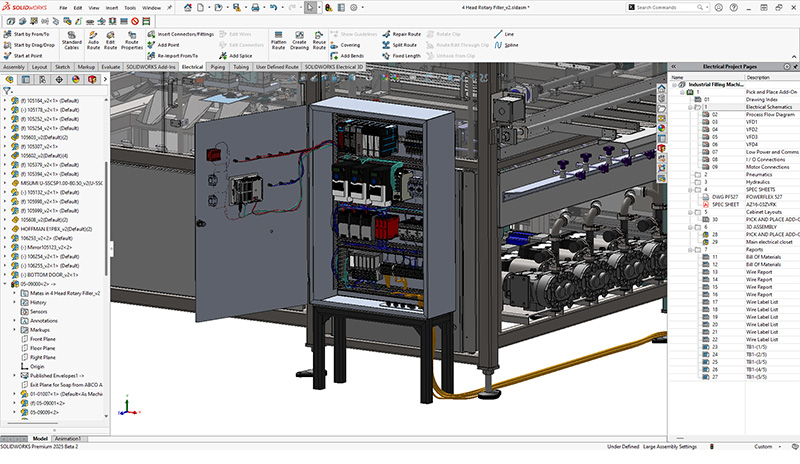Open Route Properties
The height and width of the screenshot is (464, 800).
coord(132,40)
